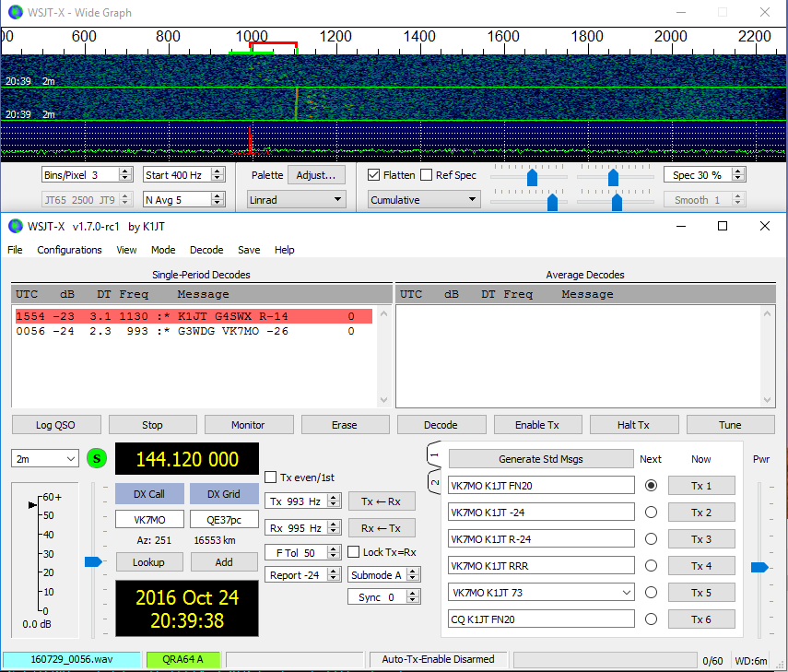
Task: Click the Bins/Pixel spinner arrows
Action: [x=125, y=174]
